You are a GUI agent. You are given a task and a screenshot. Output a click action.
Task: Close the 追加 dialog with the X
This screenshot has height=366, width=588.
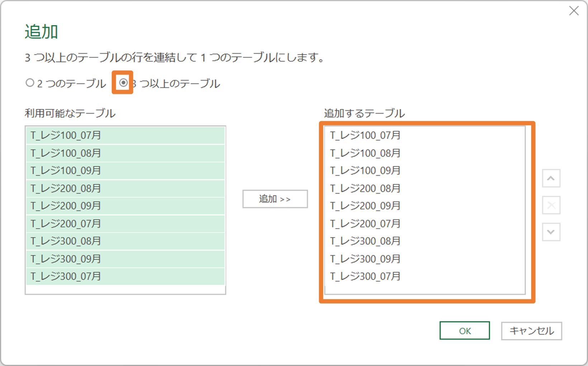click(x=574, y=11)
